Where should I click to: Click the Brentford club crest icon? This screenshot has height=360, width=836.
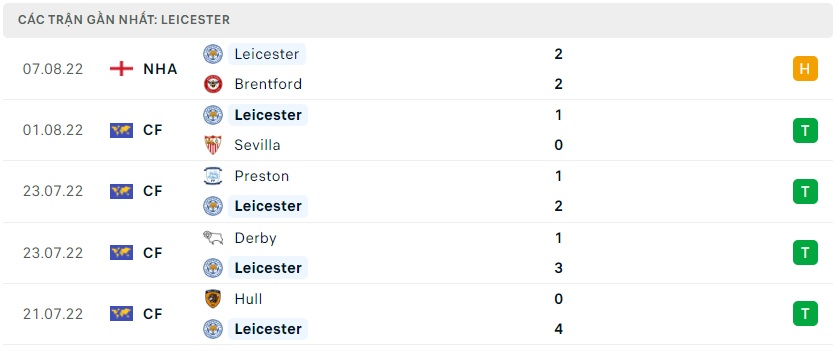(x=213, y=84)
